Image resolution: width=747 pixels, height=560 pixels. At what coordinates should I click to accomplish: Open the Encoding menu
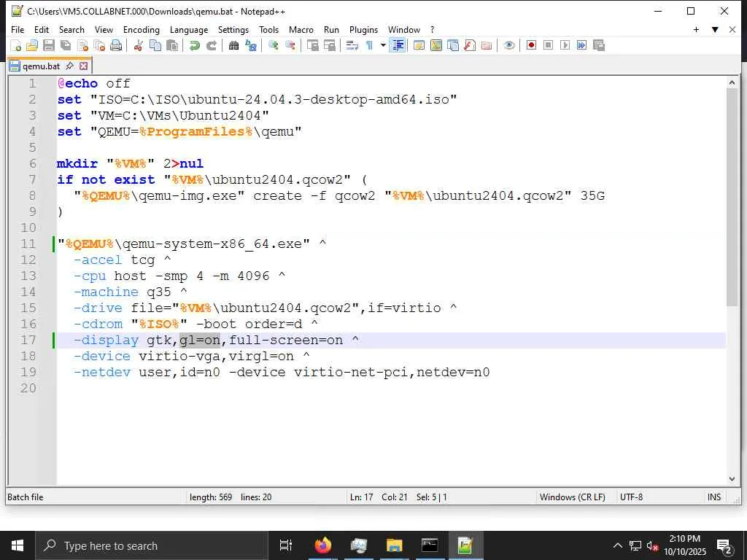[x=141, y=29]
